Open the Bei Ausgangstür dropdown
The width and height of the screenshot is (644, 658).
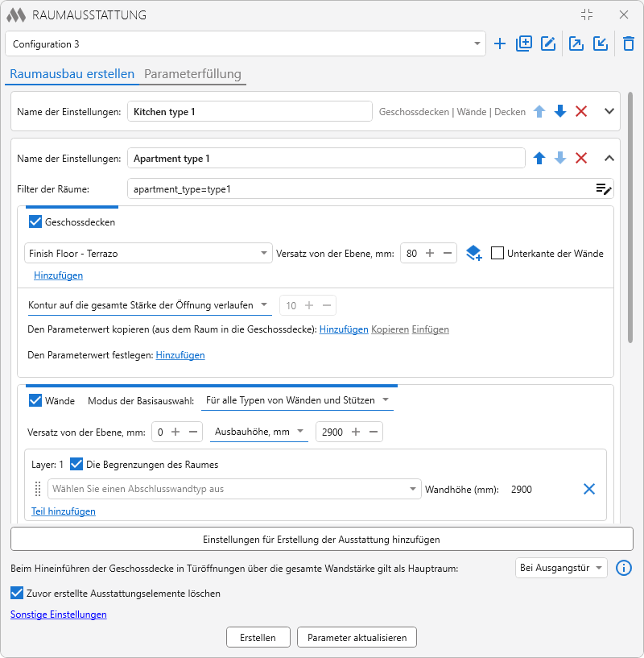pos(561,568)
